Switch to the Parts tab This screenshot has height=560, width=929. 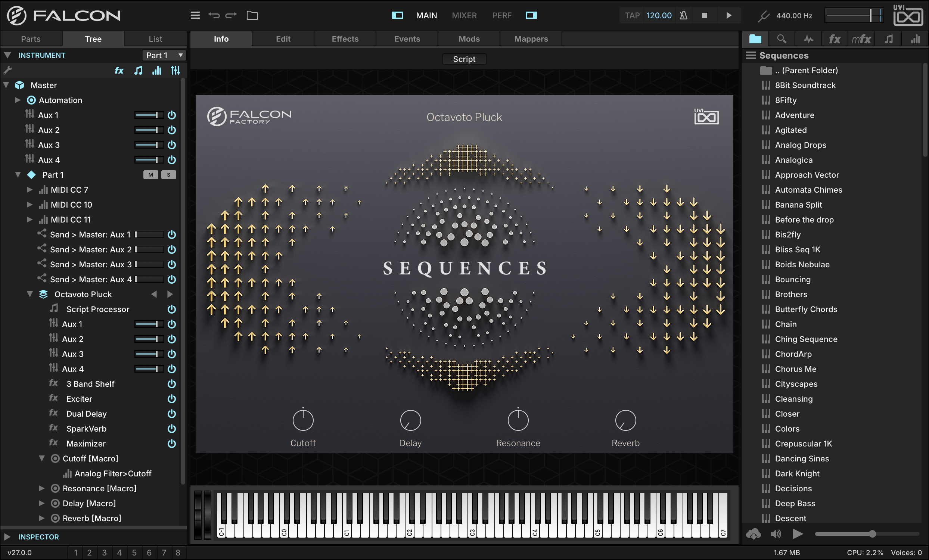tap(31, 39)
